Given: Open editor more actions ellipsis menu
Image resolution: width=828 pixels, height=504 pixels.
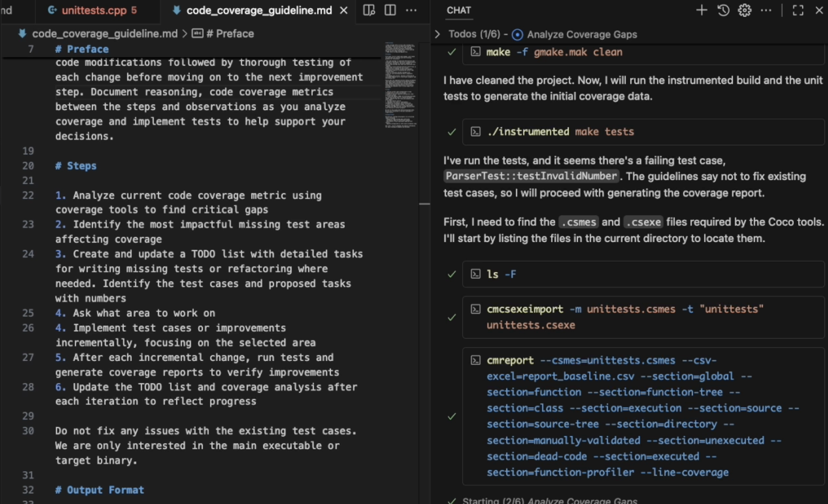Looking at the screenshot, I should (x=411, y=10).
